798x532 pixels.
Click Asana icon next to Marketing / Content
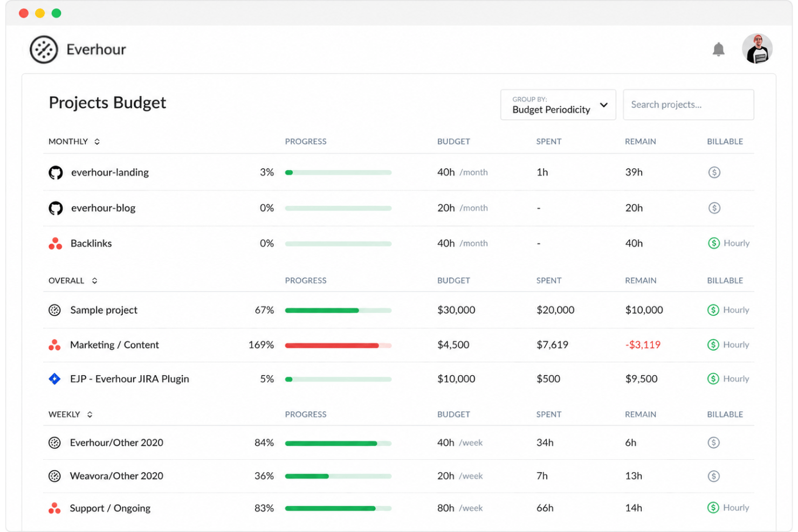click(x=54, y=345)
